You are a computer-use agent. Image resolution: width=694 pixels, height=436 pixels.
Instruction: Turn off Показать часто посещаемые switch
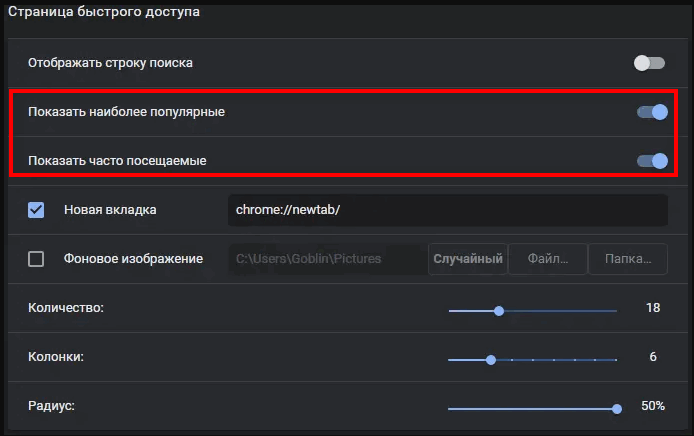point(652,161)
